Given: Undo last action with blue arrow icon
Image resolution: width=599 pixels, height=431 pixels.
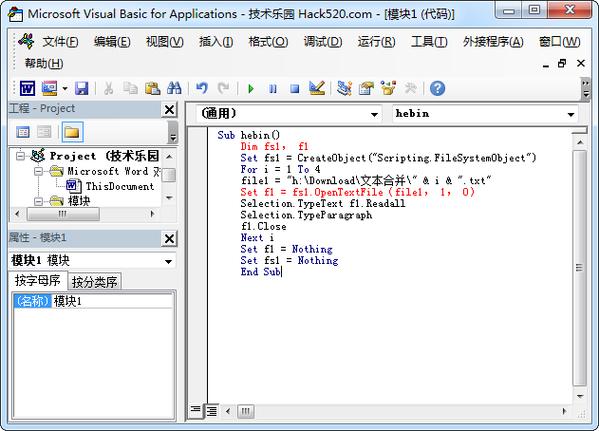Looking at the screenshot, I should pos(202,89).
